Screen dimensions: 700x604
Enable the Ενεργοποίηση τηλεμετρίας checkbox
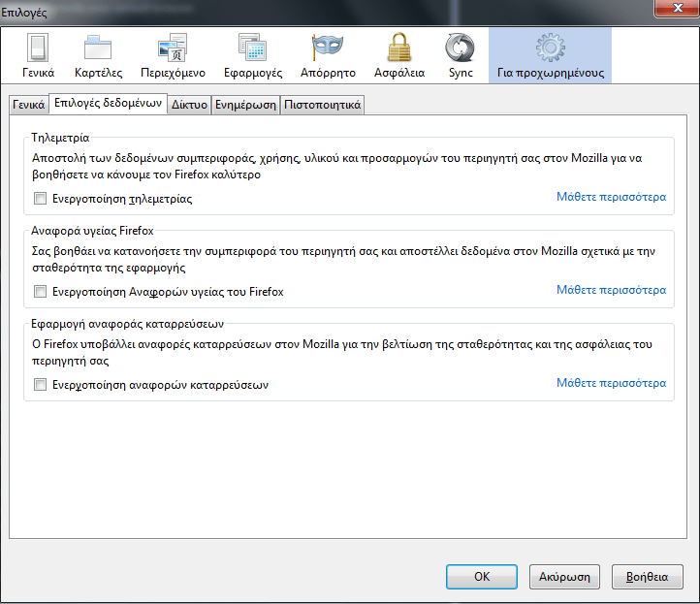[x=41, y=199]
